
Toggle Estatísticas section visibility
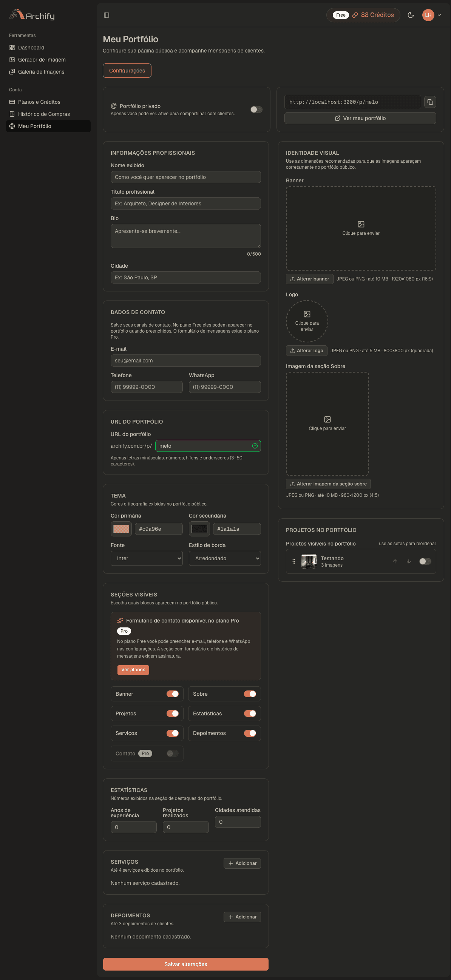(250, 714)
